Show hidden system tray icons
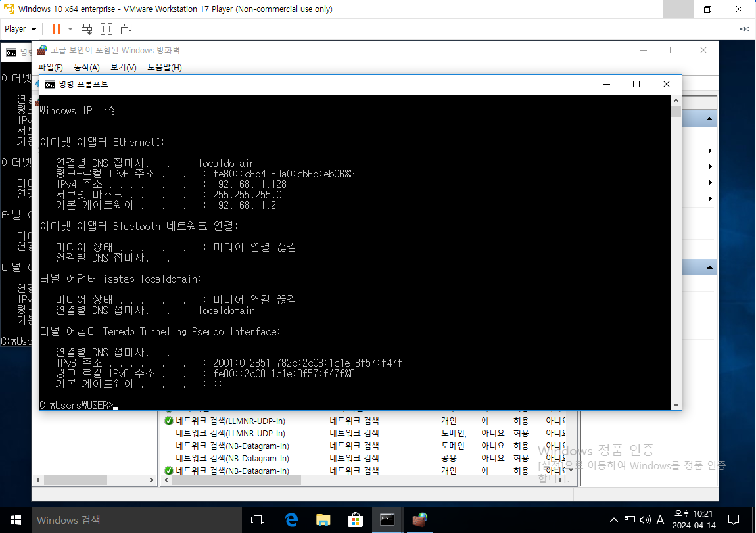 (x=614, y=520)
